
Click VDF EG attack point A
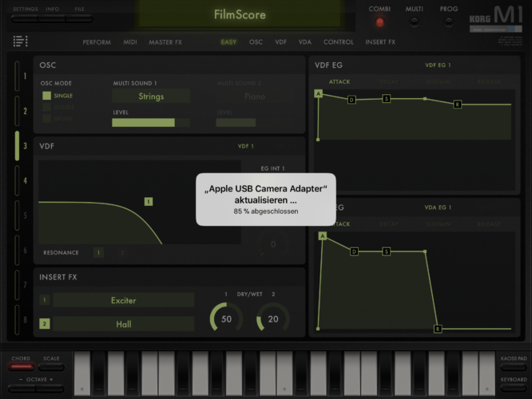318,93
